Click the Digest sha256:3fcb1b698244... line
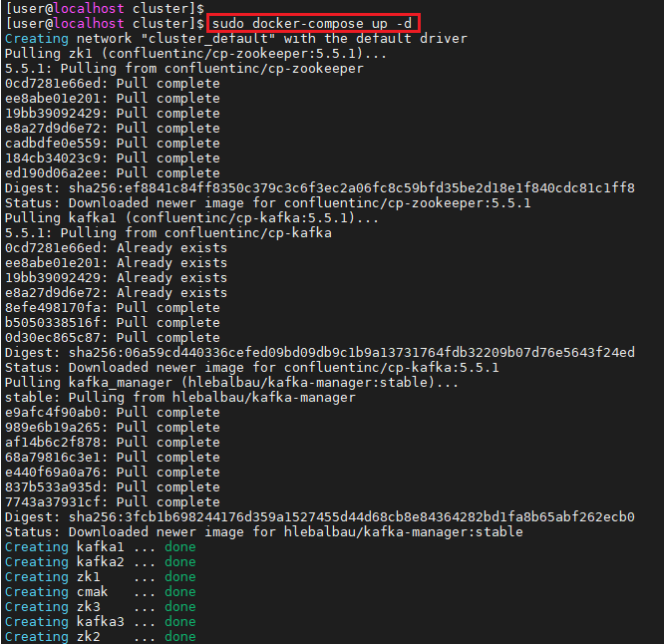 pos(320,517)
